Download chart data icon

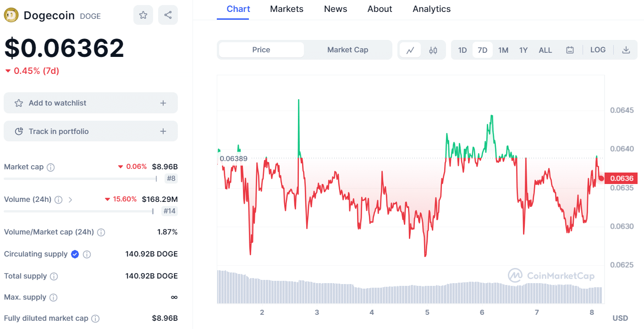626,50
